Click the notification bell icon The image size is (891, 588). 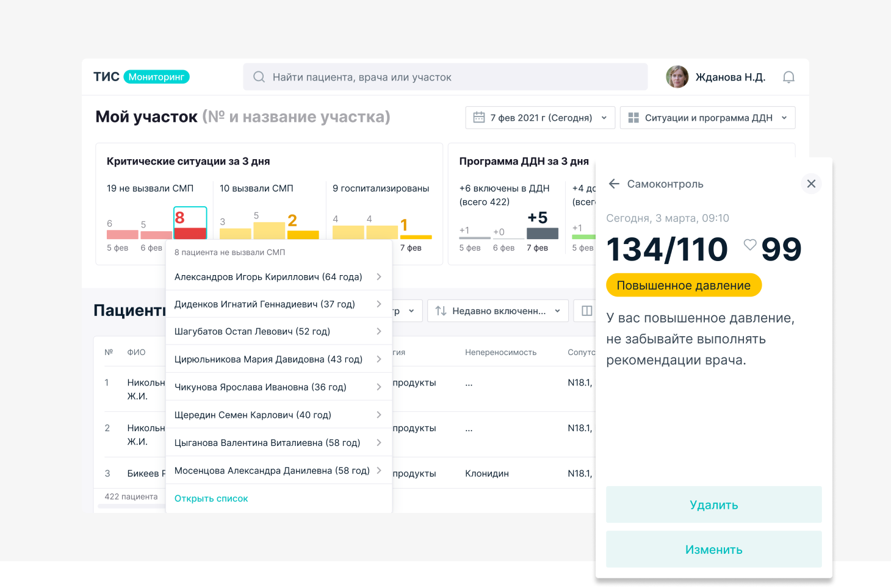[788, 77]
